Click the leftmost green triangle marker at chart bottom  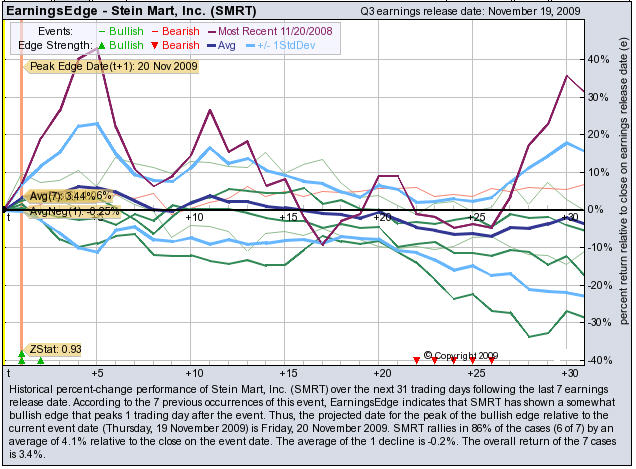[x=21, y=359]
